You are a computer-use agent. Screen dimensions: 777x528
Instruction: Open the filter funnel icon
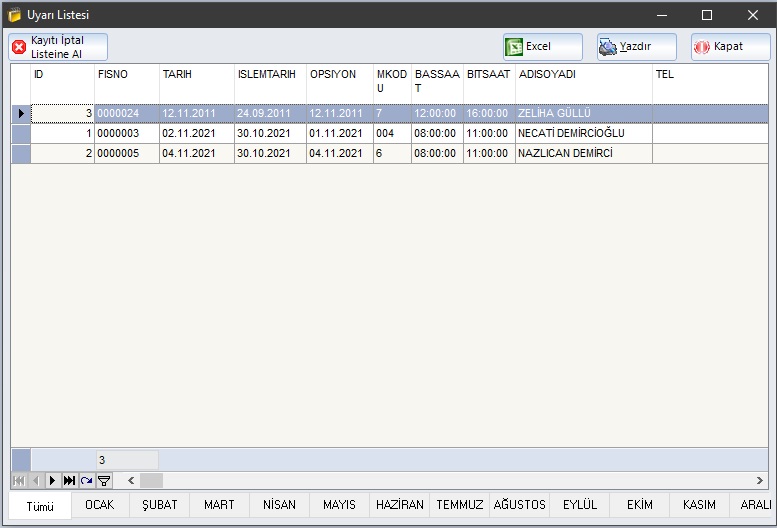(103, 481)
